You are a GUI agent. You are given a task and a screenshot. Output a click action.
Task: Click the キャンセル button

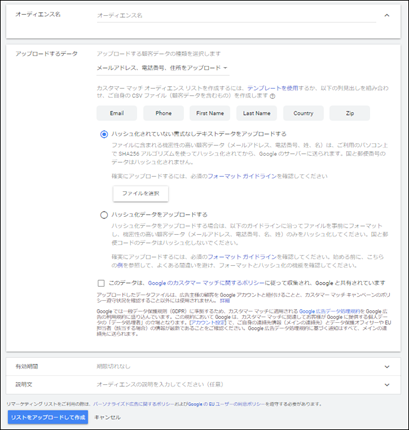point(107,417)
